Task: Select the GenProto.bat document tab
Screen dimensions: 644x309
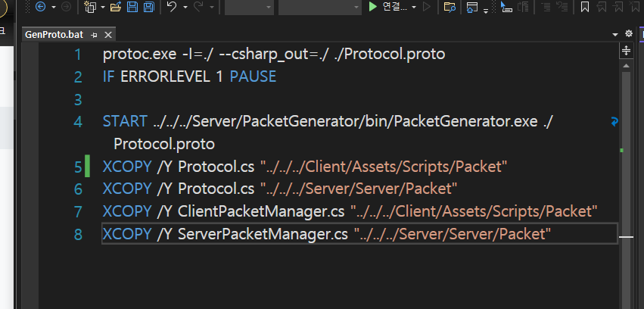Action: pyautogui.click(x=54, y=35)
